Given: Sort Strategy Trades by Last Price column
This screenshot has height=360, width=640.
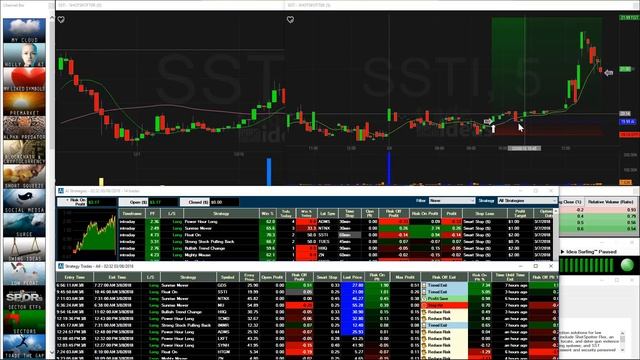Looking at the screenshot, I should point(352,277).
